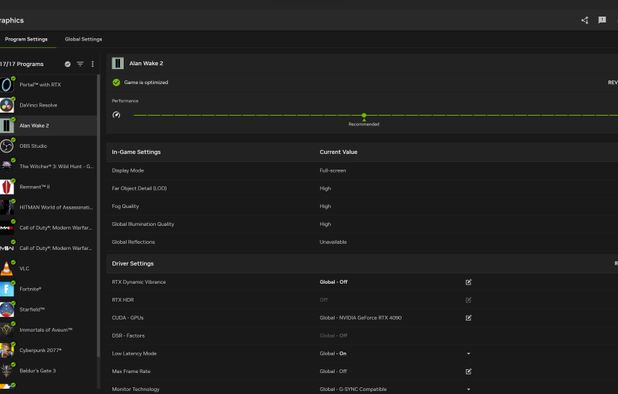
Task: Click the 17/17 Programs heading
Action: pyautogui.click(x=22, y=64)
